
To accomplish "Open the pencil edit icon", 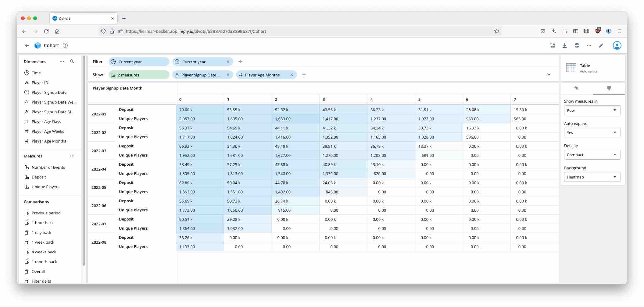I will pos(601,45).
